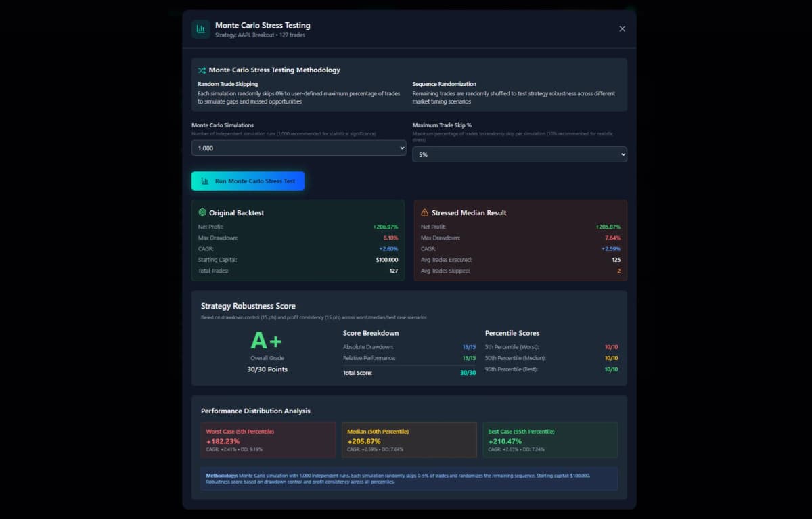Select the Worst Case (5th Percentile) card
Image resolution: width=812 pixels, height=519 pixels.
click(268, 440)
